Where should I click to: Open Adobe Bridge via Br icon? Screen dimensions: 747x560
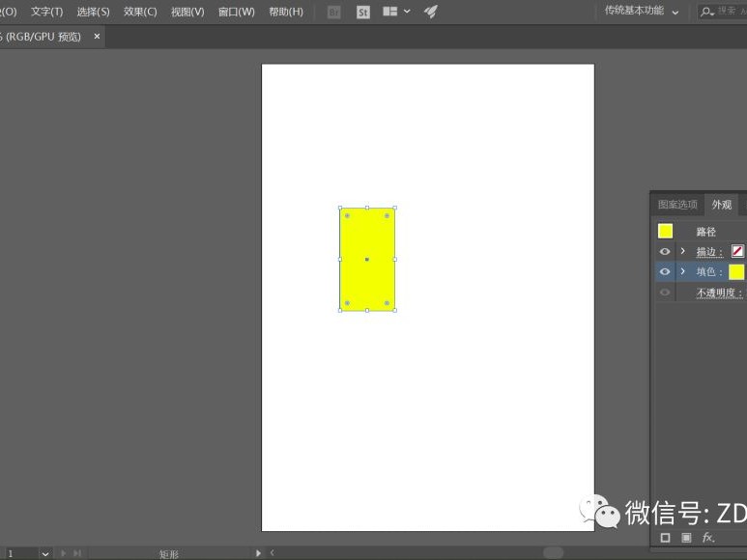point(334,12)
